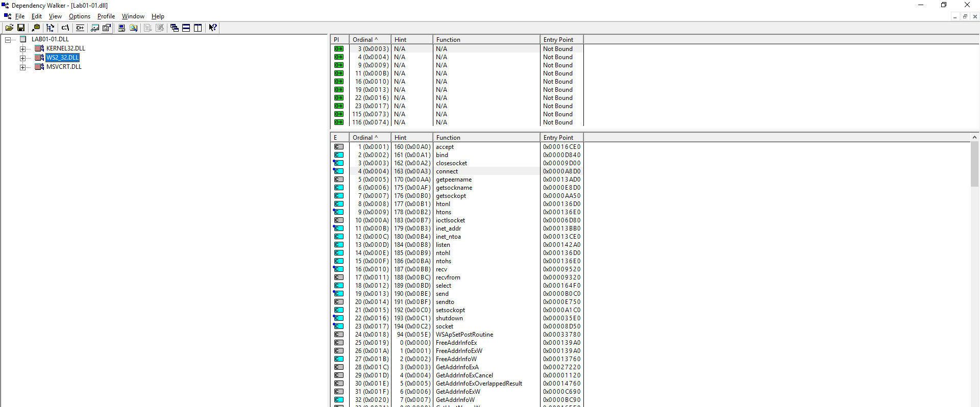The width and height of the screenshot is (980, 407).
Task: Sort imports list by Entry Point header
Action: (561, 40)
